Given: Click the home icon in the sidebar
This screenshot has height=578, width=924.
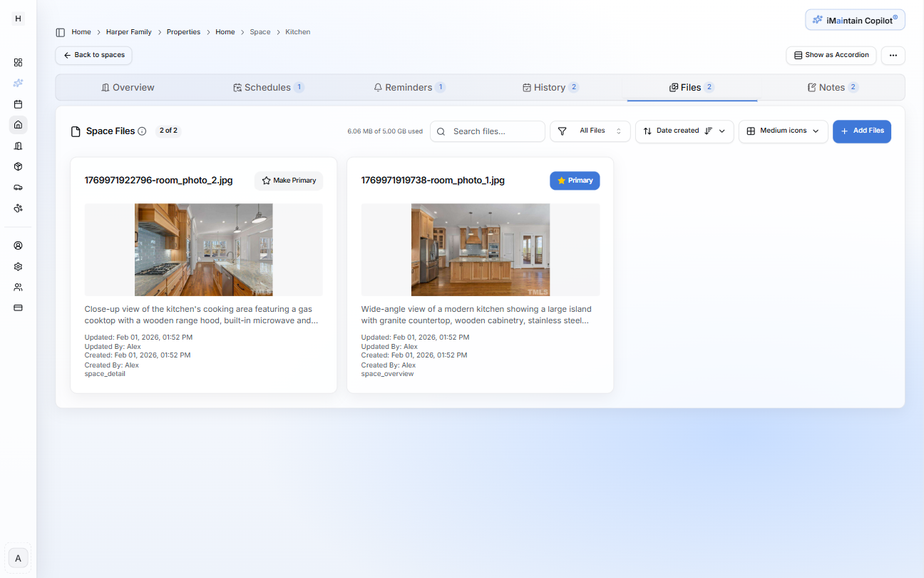Looking at the screenshot, I should point(18,125).
